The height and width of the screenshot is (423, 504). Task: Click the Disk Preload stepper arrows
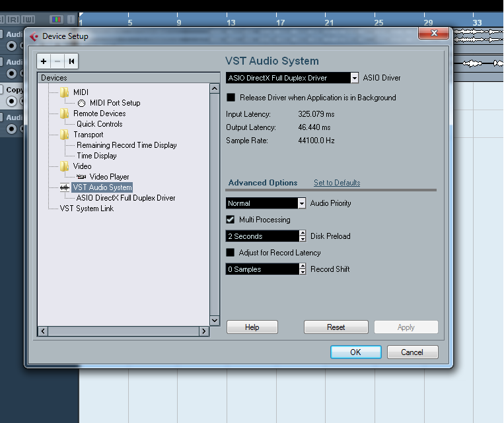[303, 236]
